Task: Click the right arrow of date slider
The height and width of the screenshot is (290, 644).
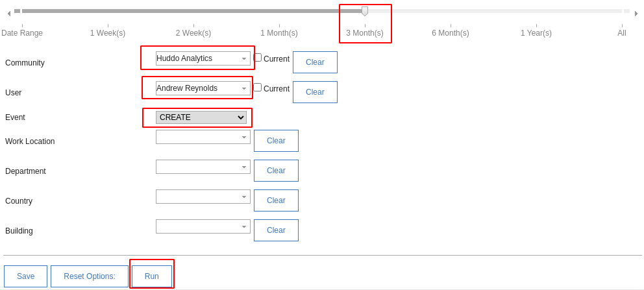Action: tap(636, 14)
